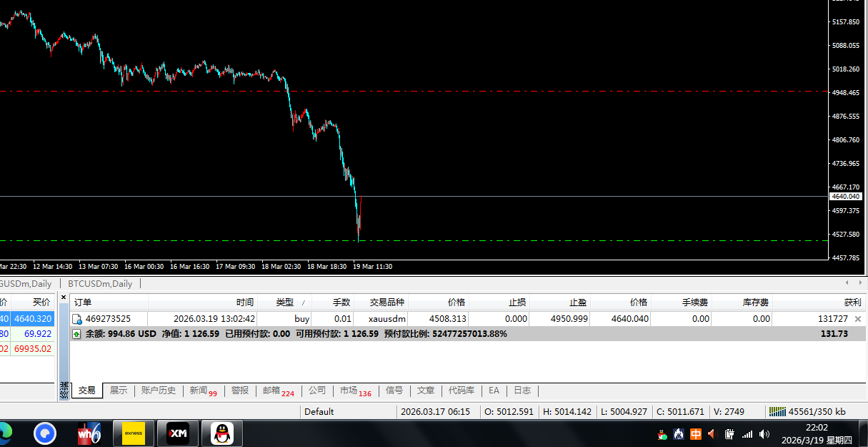Open the 账户历史 tab
This screenshot has height=447, width=868.
click(x=158, y=390)
